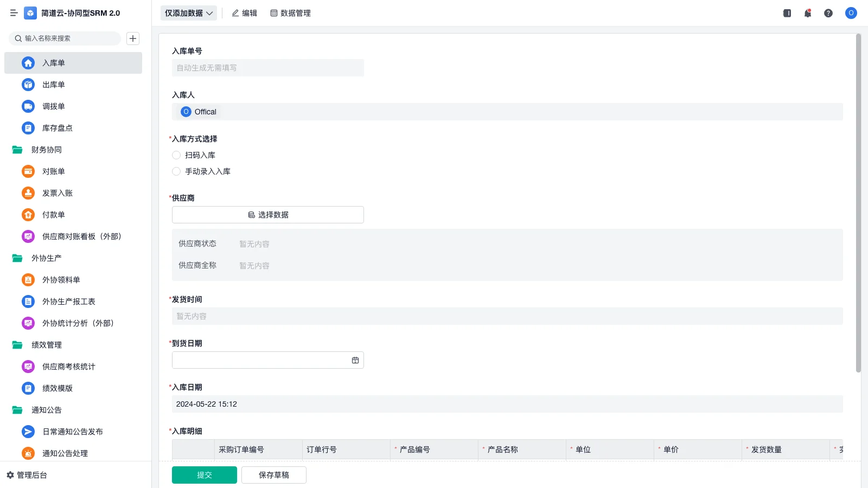
Task: Open the help question mark
Action: coord(828,13)
